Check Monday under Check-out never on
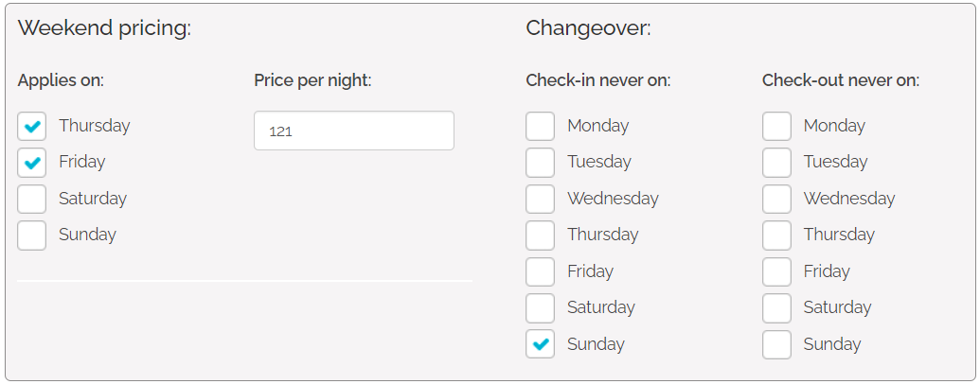Image resolution: width=980 pixels, height=384 pixels. pos(776,126)
